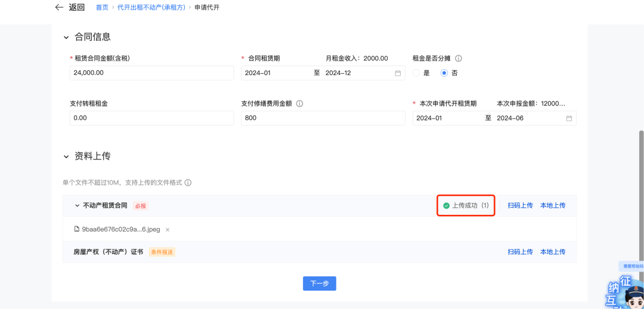Click the 上传成功 (1) status text
This screenshot has width=644, height=309.
470,205
